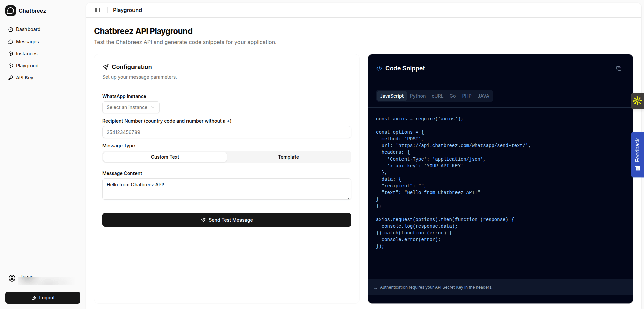Click the user profile avatar icon

click(x=12, y=278)
